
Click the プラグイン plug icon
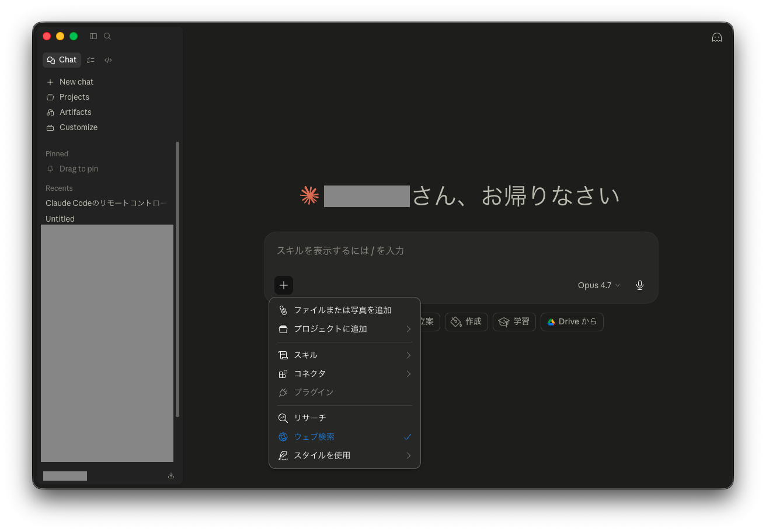[x=283, y=393]
